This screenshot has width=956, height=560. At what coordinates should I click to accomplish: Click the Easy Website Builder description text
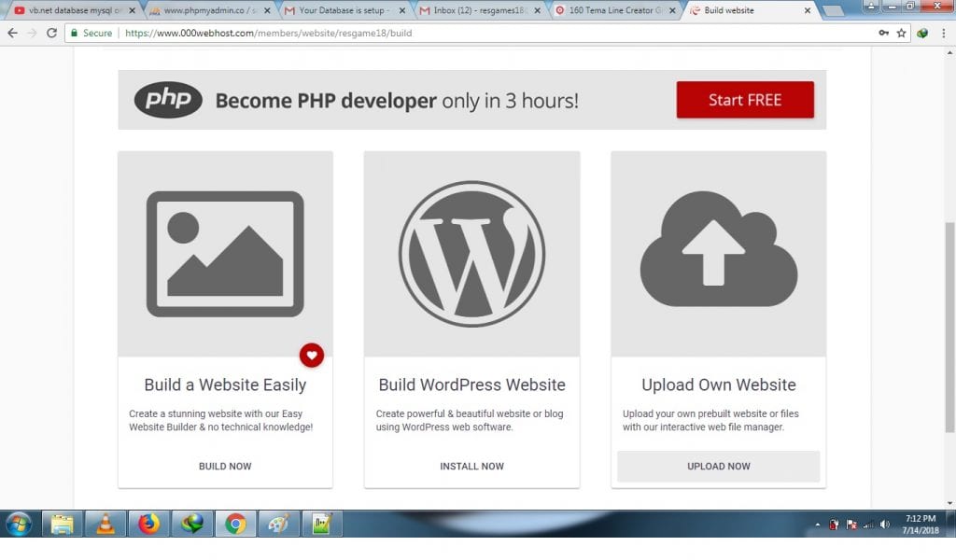coord(220,420)
